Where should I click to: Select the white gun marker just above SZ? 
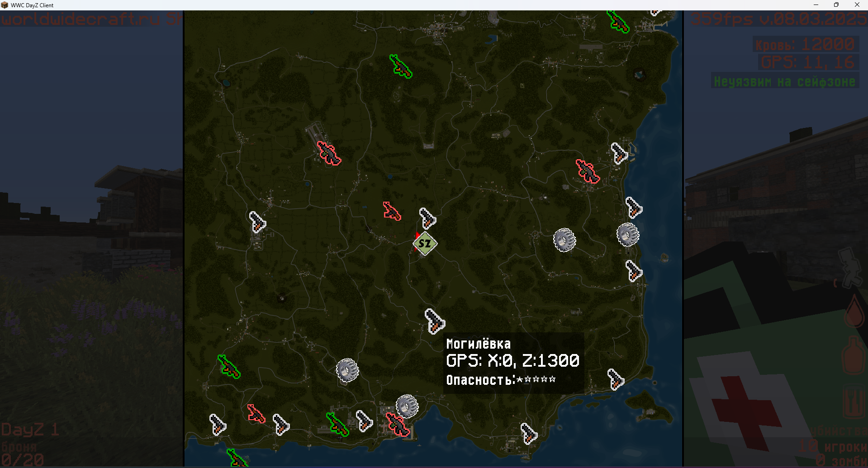point(427,218)
